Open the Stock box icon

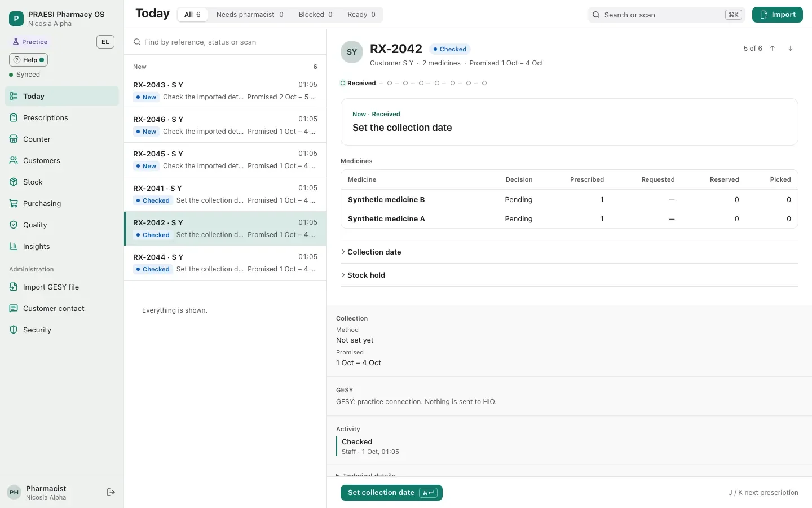14,182
